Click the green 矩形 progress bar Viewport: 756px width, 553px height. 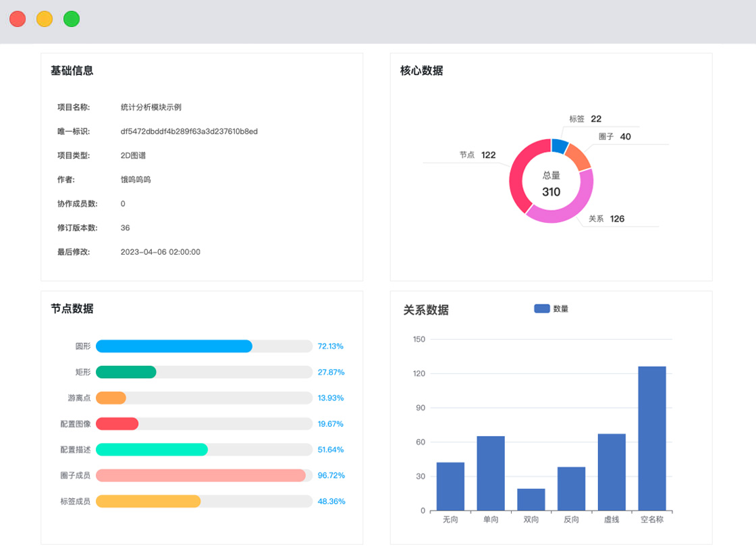pos(126,372)
